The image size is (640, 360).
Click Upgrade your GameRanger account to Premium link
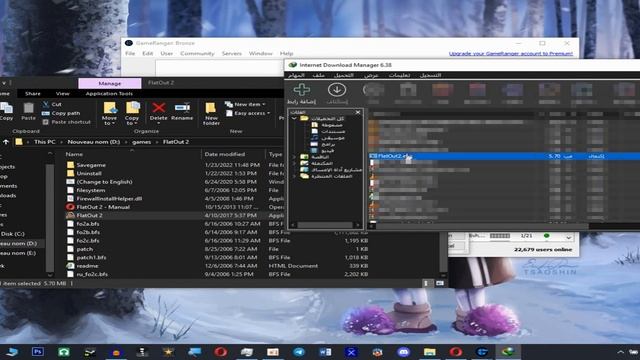pyautogui.click(x=511, y=53)
